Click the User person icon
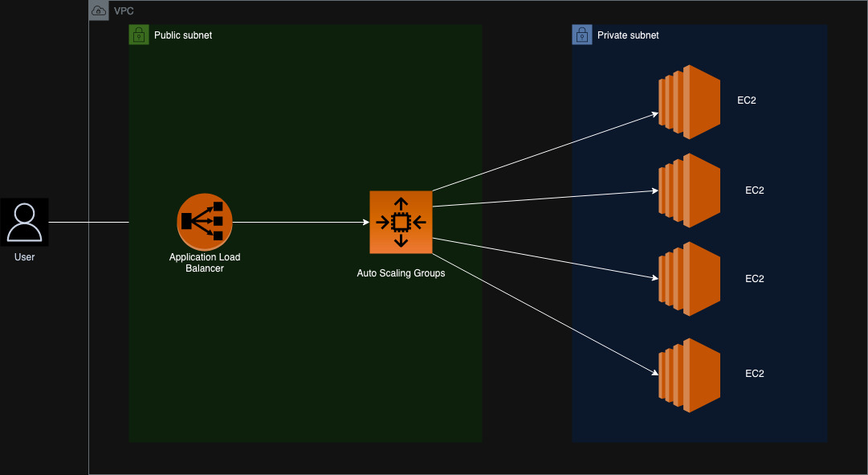This screenshot has height=475, width=868. click(x=24, y=223)
